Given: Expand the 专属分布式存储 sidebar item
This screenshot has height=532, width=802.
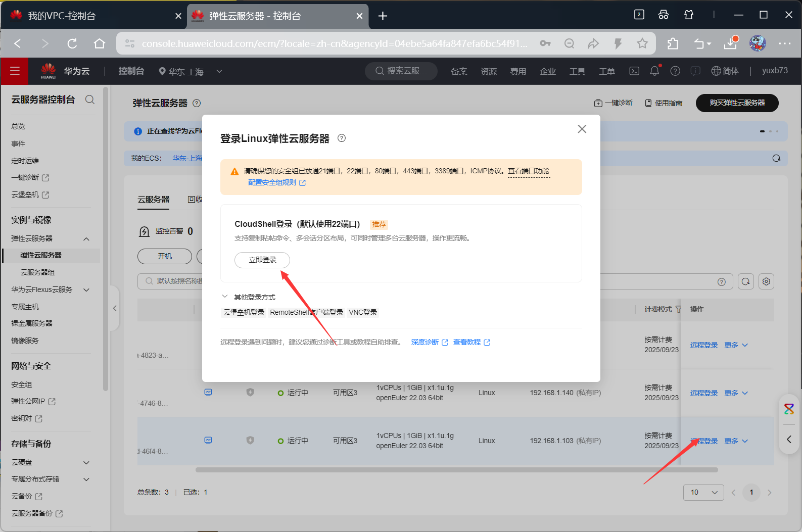Looking at the screenshot, I should coord(86,479).
